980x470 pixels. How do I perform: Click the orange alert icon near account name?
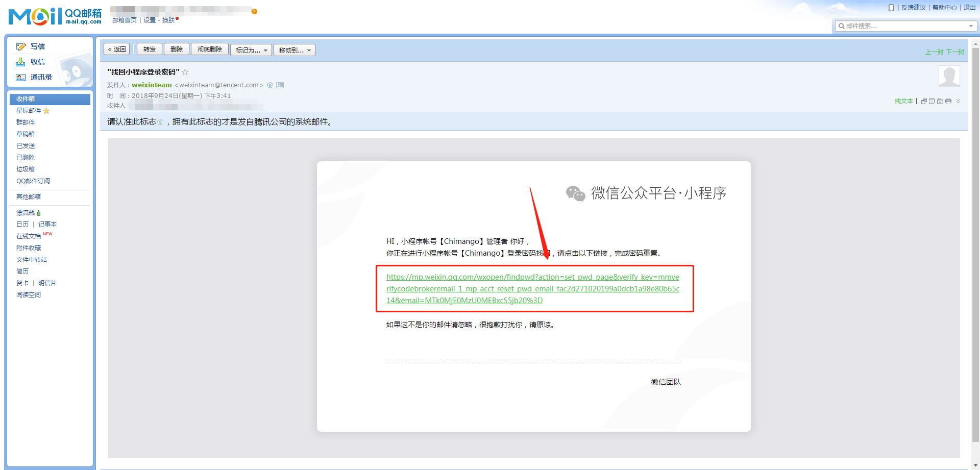[254, 11]
